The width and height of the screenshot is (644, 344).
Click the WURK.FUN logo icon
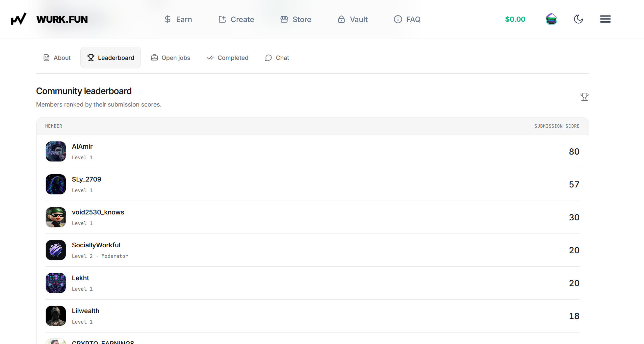click(x=18, y=19)
